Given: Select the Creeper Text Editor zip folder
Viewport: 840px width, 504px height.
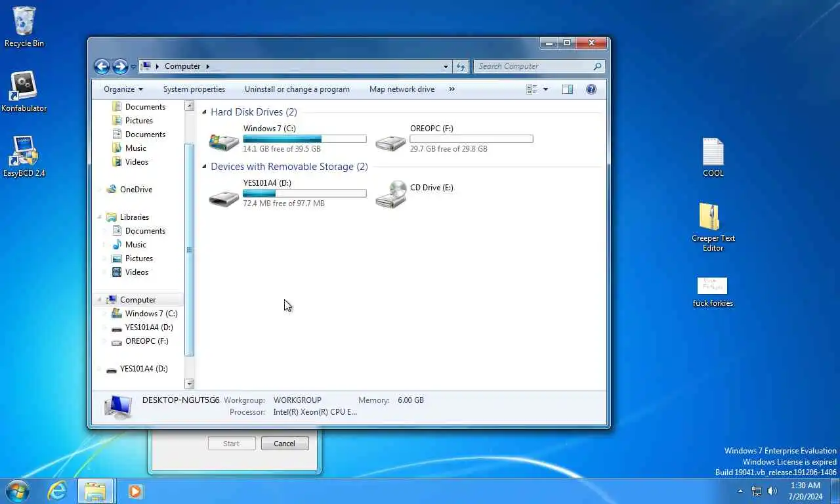Looking at the screenshot, I should click(x=713, y=227).
